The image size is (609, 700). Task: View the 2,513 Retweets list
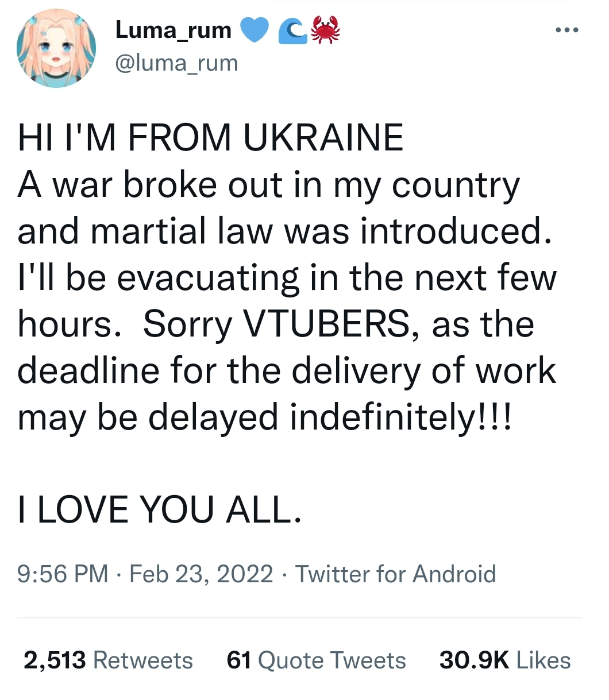(x=108, y=660)
